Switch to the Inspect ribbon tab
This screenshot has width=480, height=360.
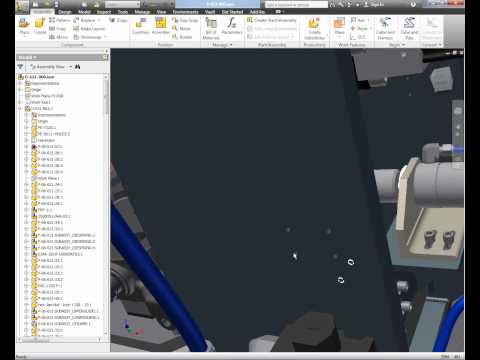pyautogui.click(x=104, y=12)
